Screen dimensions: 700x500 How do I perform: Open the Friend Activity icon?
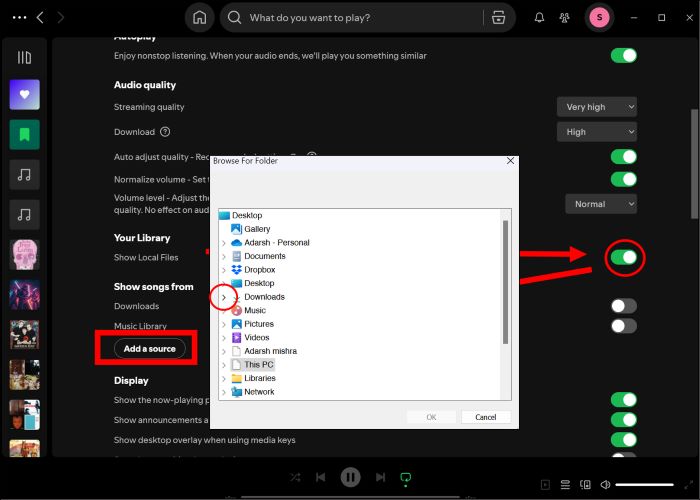point(567,17)
